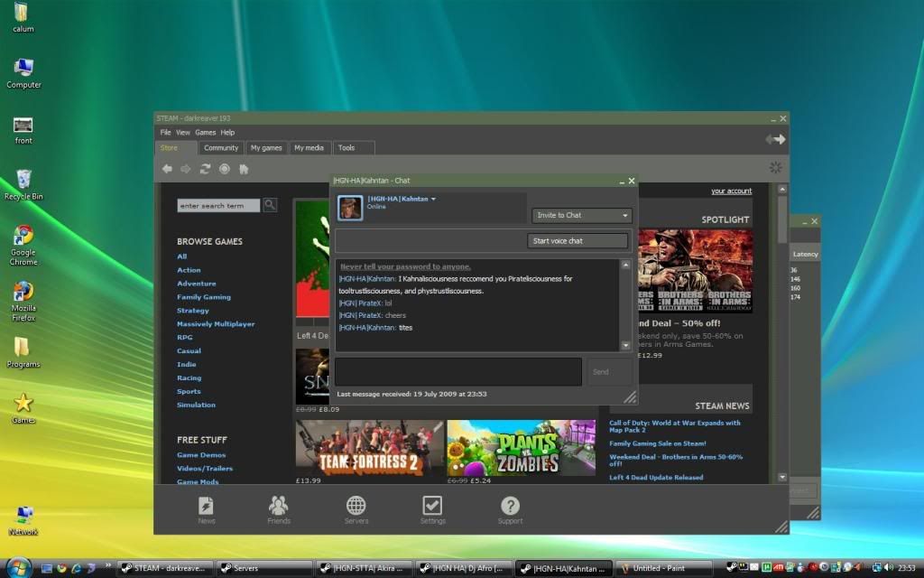Open the Windows Start menu
924x578 pixels.
18,567
